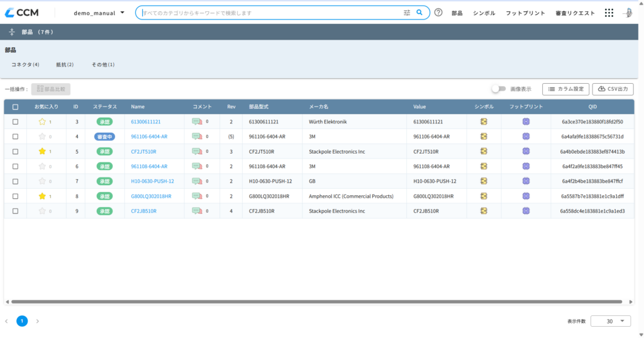Open symbol icon for 61300611121 row
The image size is (644, 338).
pos(484,121)
